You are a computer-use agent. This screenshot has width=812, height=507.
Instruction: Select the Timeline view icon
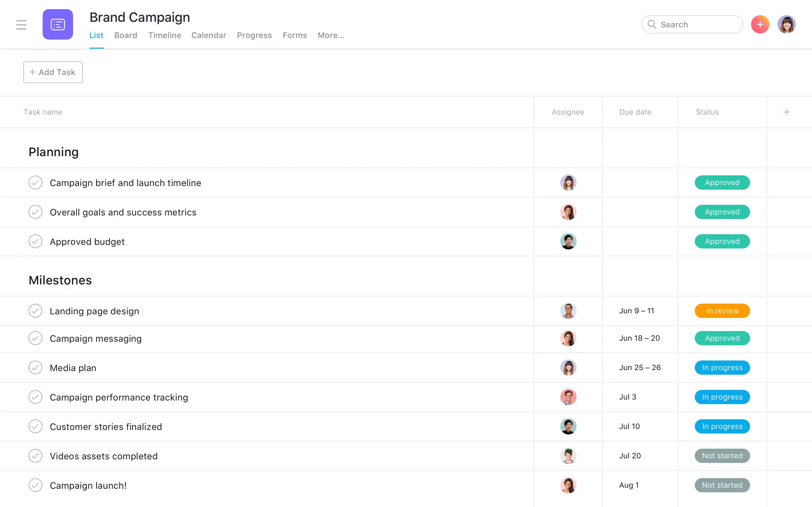click(x=165, y=35)
